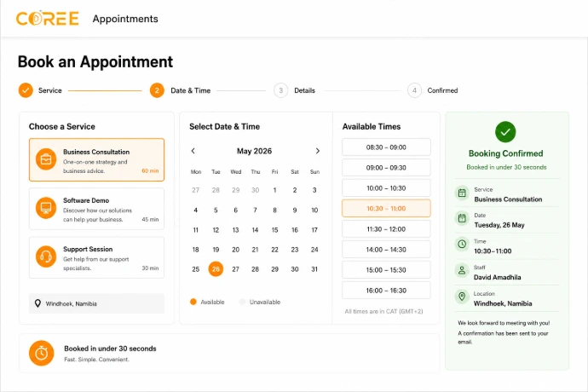The height and width of the screenshot is (392, 588).
Task: Click the headset icon for Support Session
Action: [x=46, y=257]
